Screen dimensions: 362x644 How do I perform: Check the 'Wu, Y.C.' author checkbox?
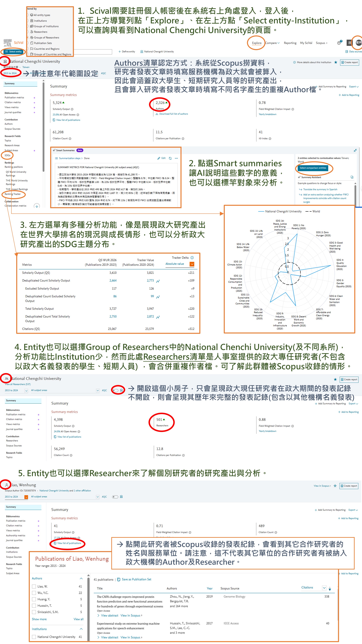point(34,593)
